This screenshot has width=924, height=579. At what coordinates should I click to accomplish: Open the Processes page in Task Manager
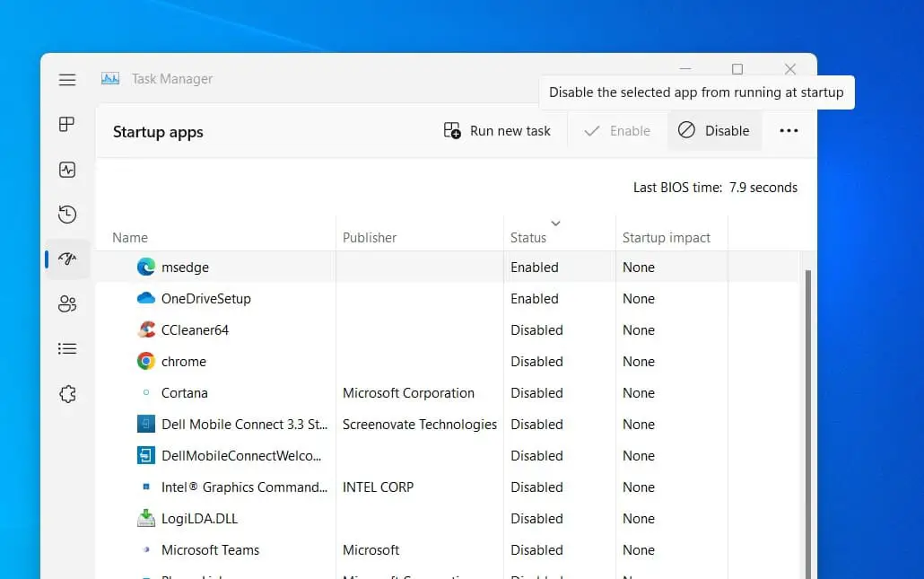pyautogui.click(x=66, y=125)
